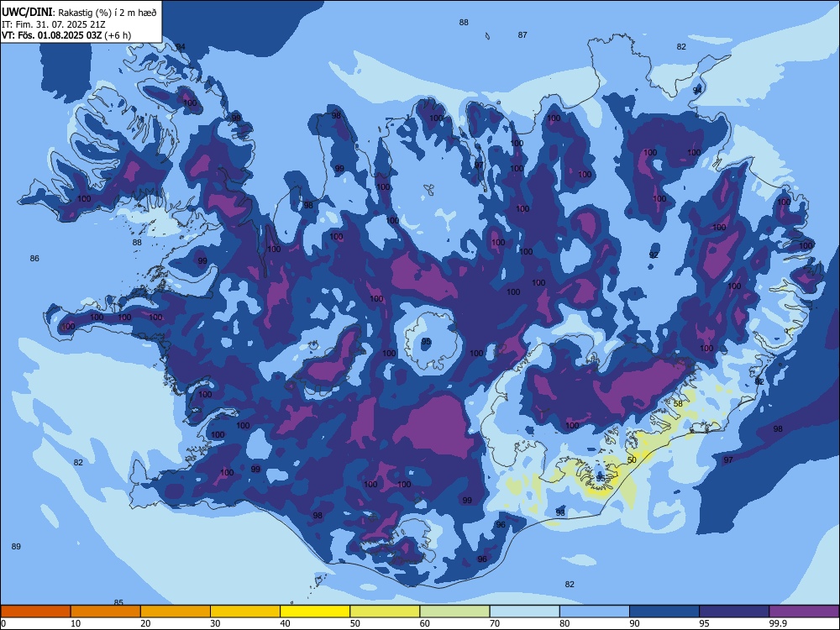The height and width of the screenshot is (630, 840).
Task: Choose the pale blue 70–80 legend band
Action: point(524,612)
